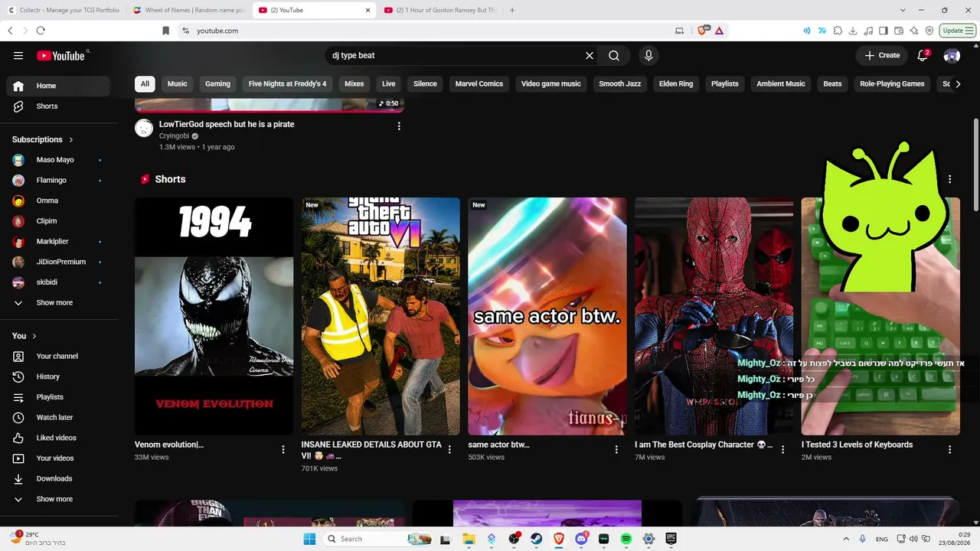This screenshot has width=980, height=551.
Task: Open Cryingobi channel name link
Action: pos(174,136)
